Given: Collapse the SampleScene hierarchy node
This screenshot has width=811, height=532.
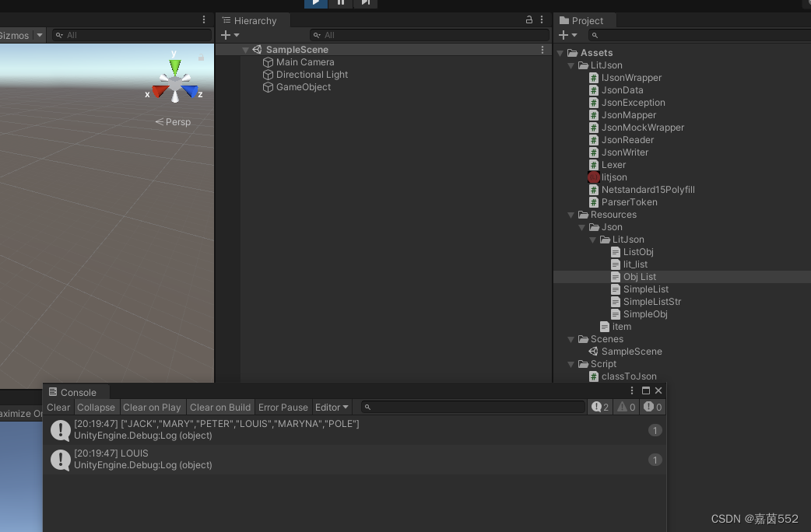Looking at the screenshot, I should coord(245,50).
